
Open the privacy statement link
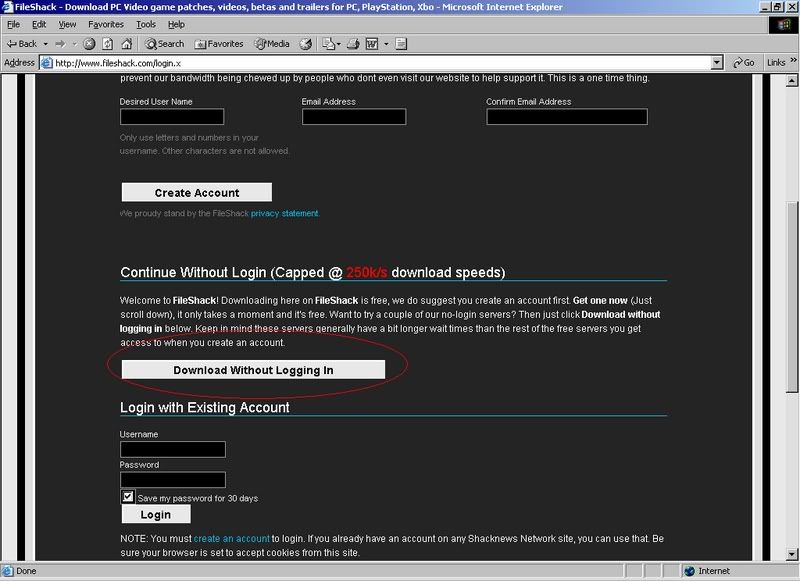click(x=284, y=213)
